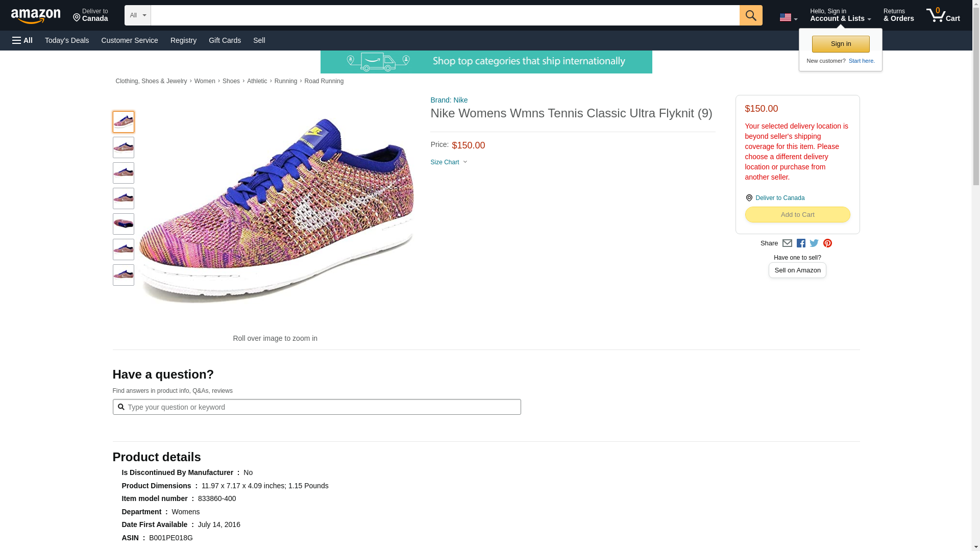Image resolution: width=980 pixels, height=551 pixels.
Task: Open Account & Lists menu
Action: [x=840, y=15]
